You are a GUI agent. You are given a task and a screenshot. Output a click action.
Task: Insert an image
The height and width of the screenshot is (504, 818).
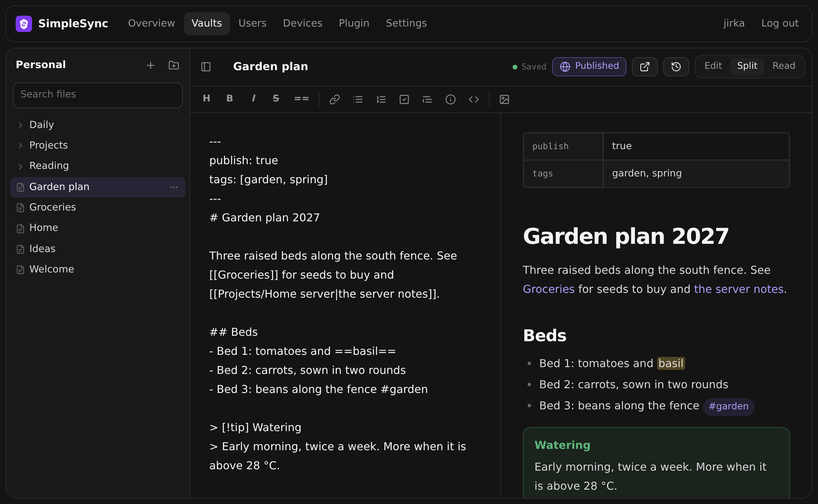coord(504,99)
